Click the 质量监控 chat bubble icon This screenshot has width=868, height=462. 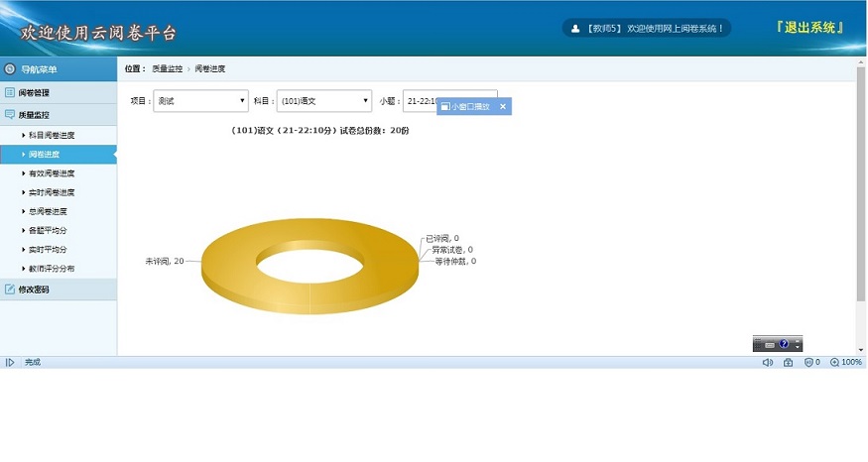coord(9,115)
